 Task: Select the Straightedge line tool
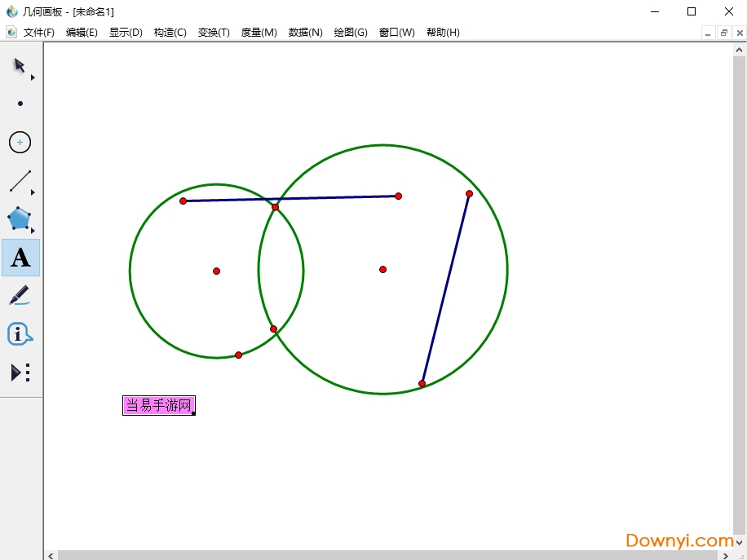[20, 181]
